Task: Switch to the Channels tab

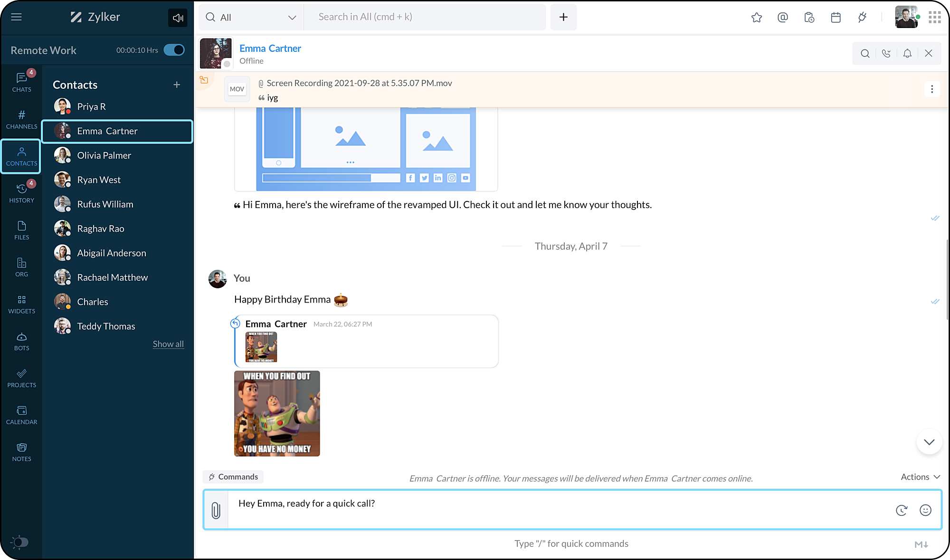Action: point(21,119)
